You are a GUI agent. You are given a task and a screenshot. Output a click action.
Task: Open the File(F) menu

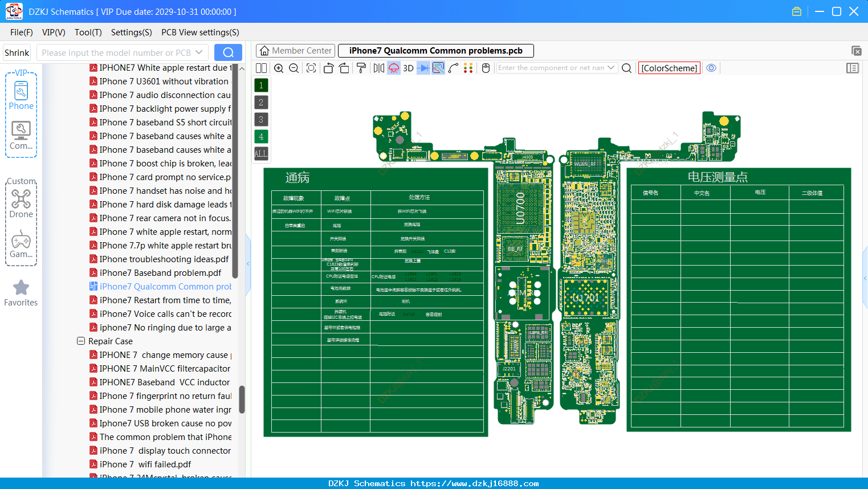point(22,32)
